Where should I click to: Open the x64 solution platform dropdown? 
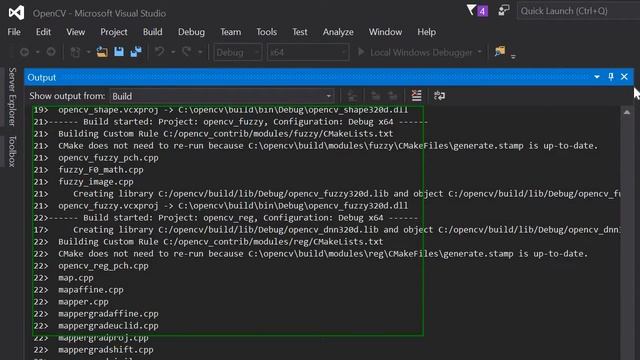tap(308, 52)
